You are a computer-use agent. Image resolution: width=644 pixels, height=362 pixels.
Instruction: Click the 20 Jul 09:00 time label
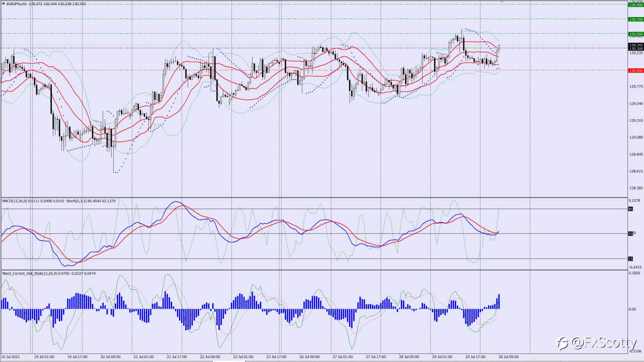111,357
